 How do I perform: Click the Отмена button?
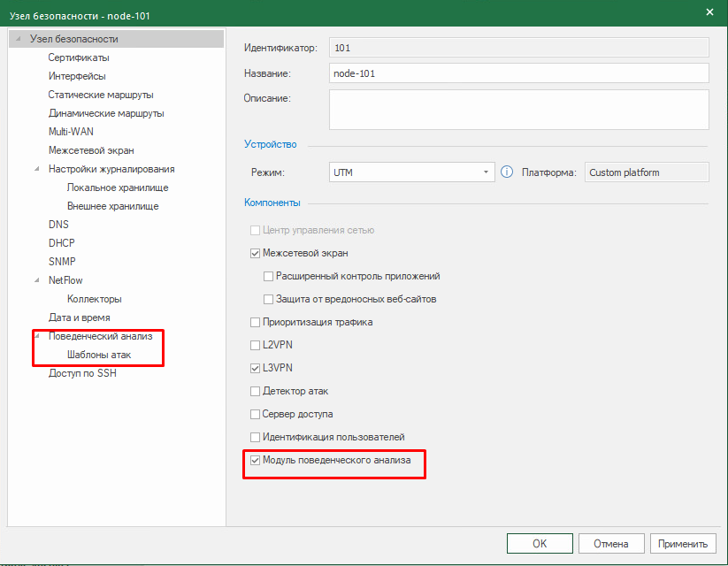[x=610, y=543]
